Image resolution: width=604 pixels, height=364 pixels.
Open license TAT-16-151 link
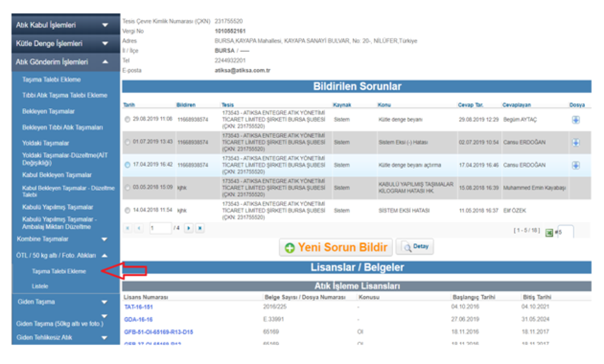click(x=138, y=307)
